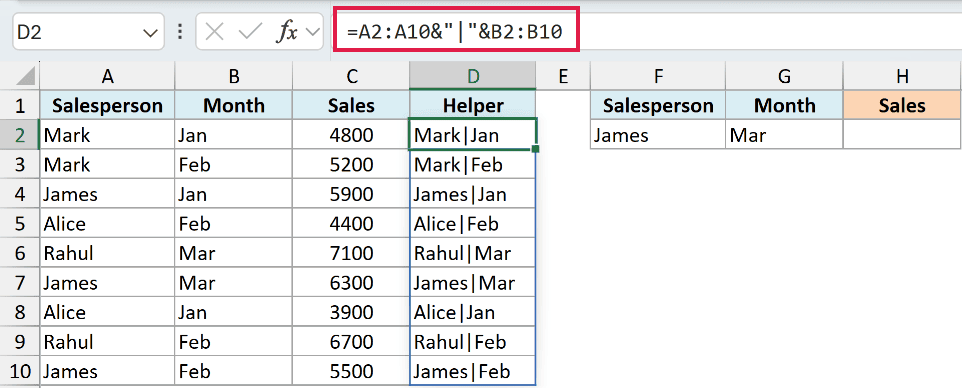
Task: Open the formula bar three-dot handle
Action: pyautogui.click(x=180, y=33)
